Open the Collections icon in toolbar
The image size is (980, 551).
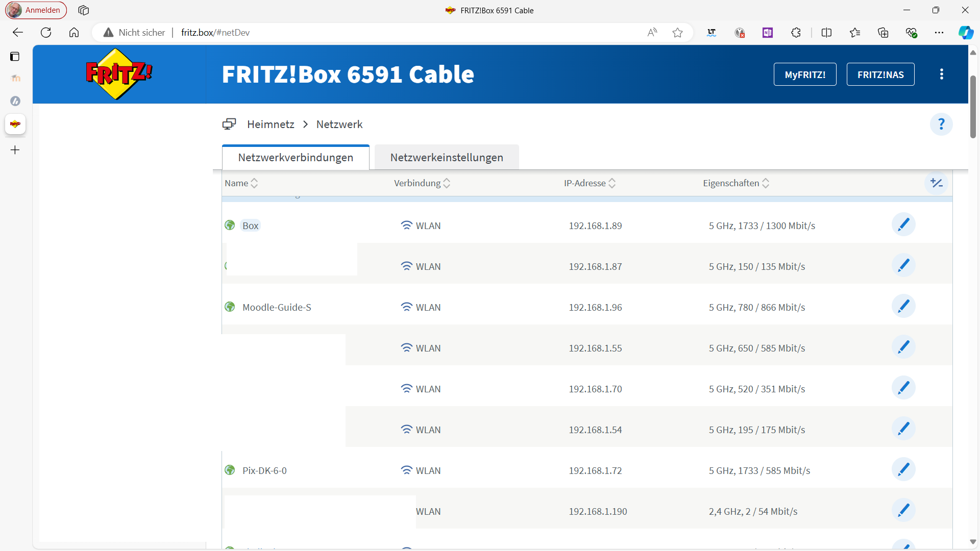pos(883,33)
